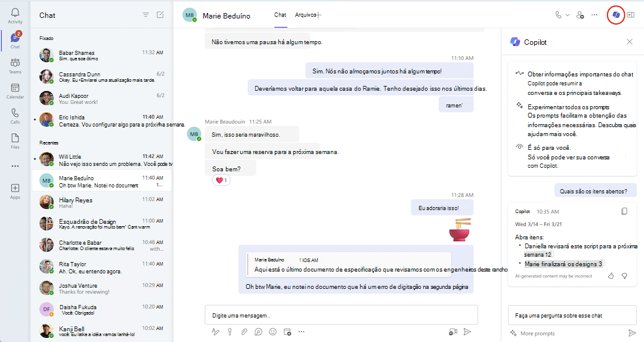Click the ramen bowl emoji message

click(x=460, y=229)
